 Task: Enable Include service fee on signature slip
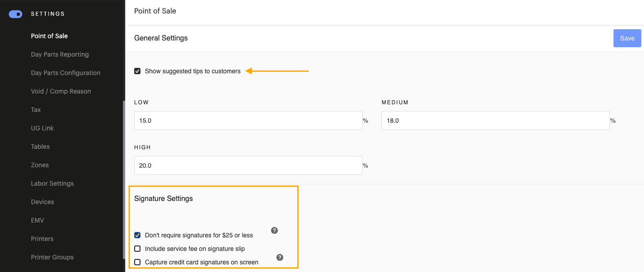coord(137,249)
